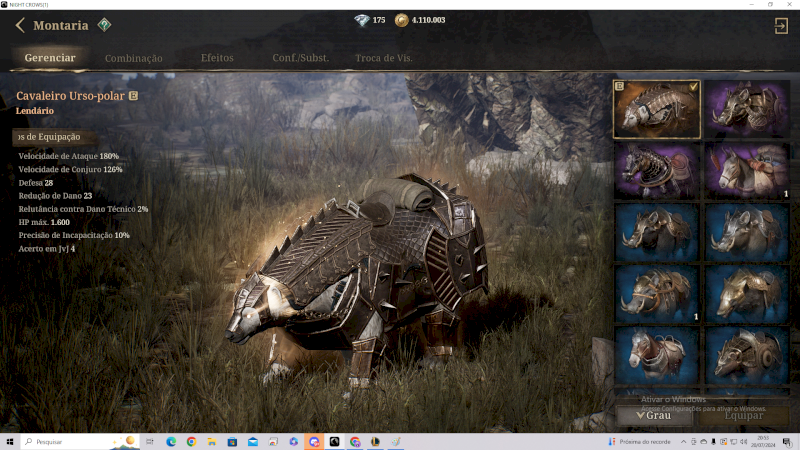Open the green diamond help icon
Viewport: 800px width, 450px height.
tap(104, 25)
